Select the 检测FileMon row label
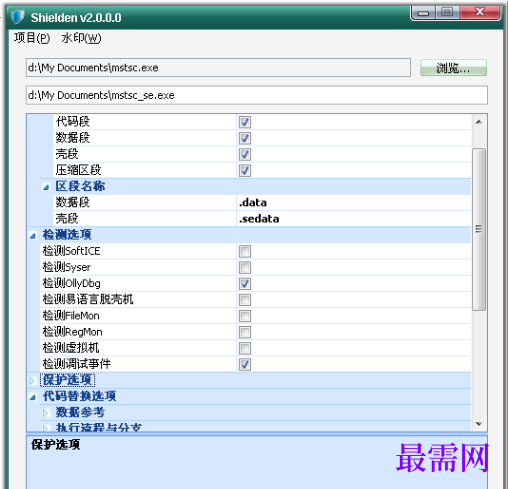 coord(71,316)
